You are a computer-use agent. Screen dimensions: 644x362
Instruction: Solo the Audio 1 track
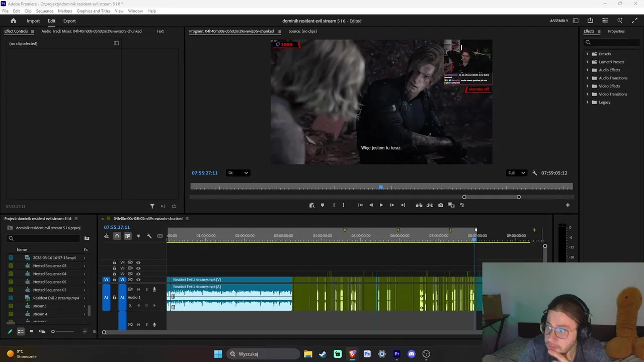point(146,289)
